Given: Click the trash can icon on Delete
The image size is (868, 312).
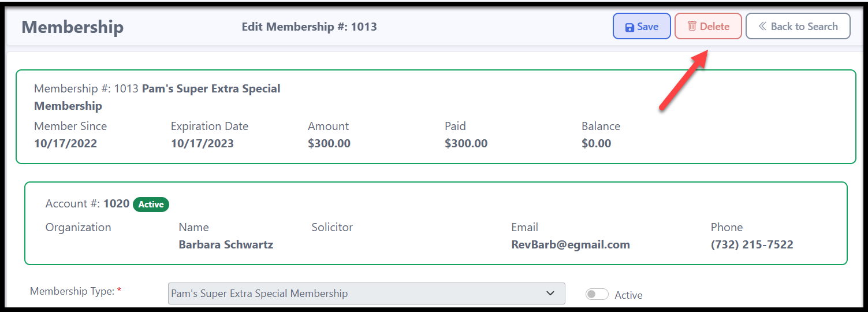Looking at the screenshot, I should [692, 27].
